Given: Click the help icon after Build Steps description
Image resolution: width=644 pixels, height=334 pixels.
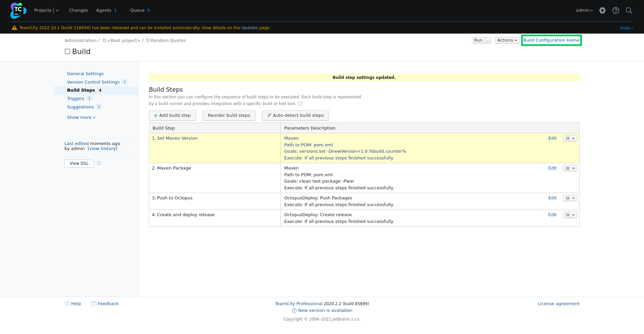Looking at the screenshot, I should (300, 103).
